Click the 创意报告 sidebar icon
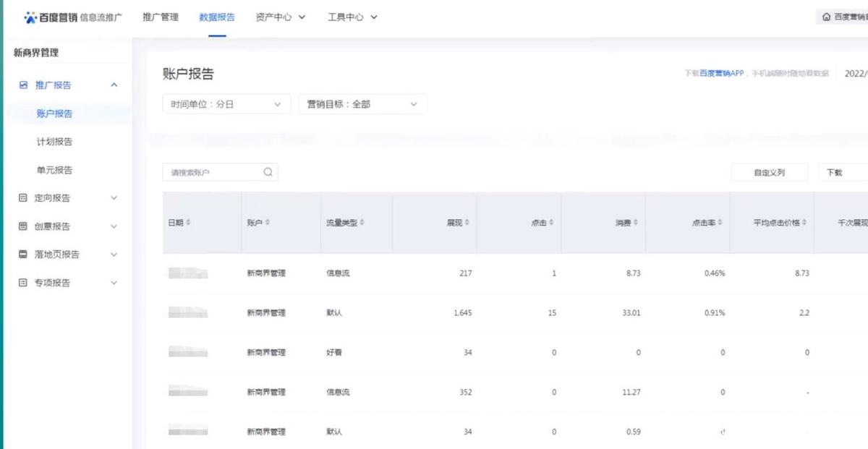The height and width of the screenshot is (449, 868). coord(23,226)
